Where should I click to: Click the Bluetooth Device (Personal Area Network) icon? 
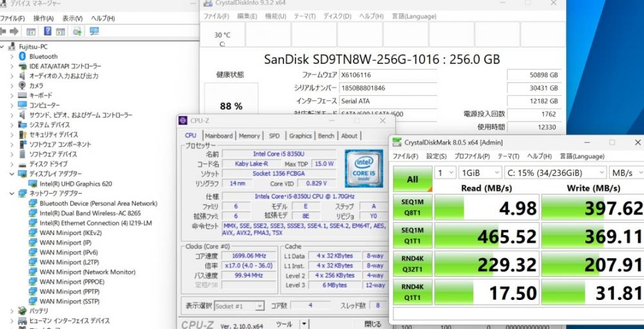[33, 203]
